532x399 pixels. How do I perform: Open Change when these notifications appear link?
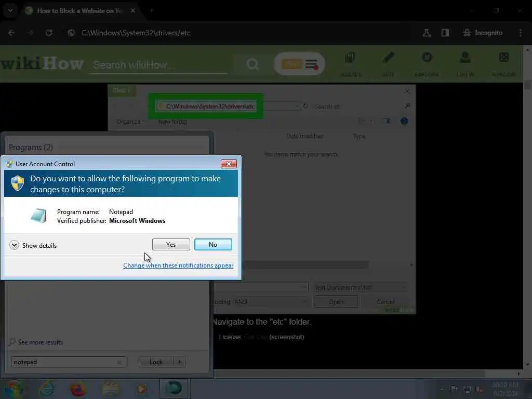(x=178, y=265)
